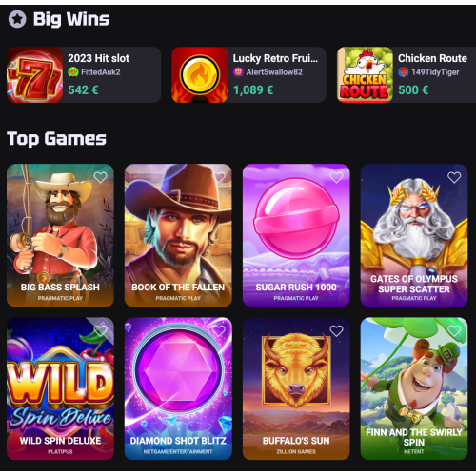476x476 pixels.
Task: Open 2023 Hit slot red sevens icon
Action: [x=35, y=75]
